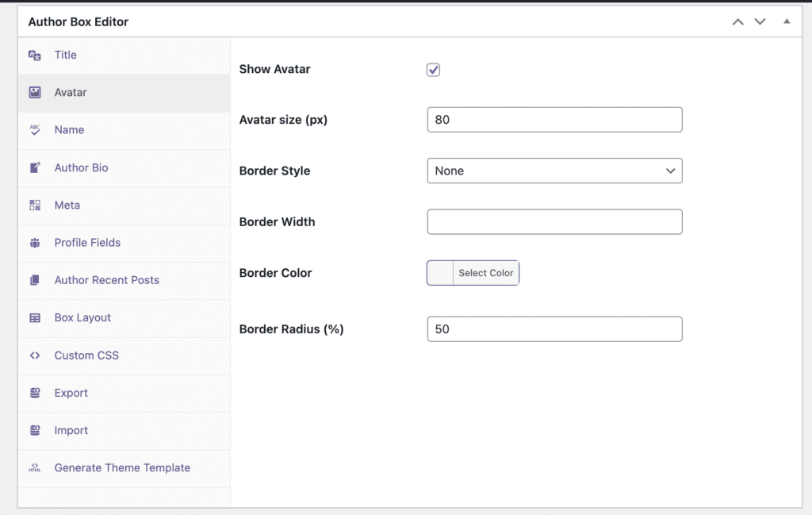
Task: Click the pencil icon beside Author Bio
Action: coord(34,167)
